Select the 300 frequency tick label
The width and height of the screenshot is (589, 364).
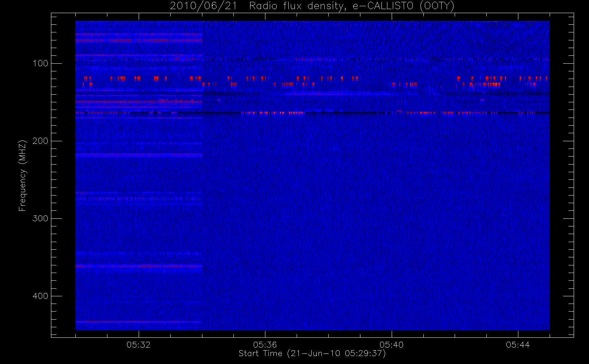(x=40, y=218)
